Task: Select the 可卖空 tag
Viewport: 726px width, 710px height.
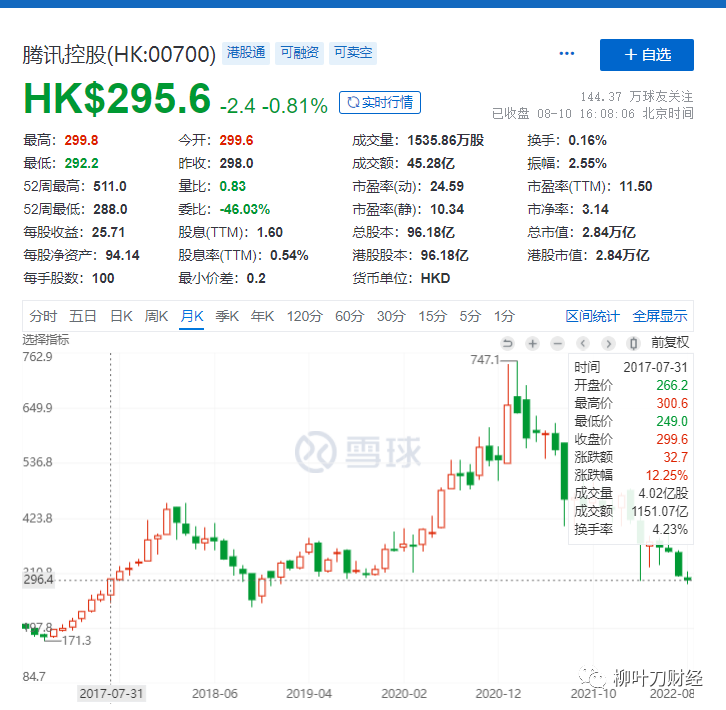Action: point(353,53)
